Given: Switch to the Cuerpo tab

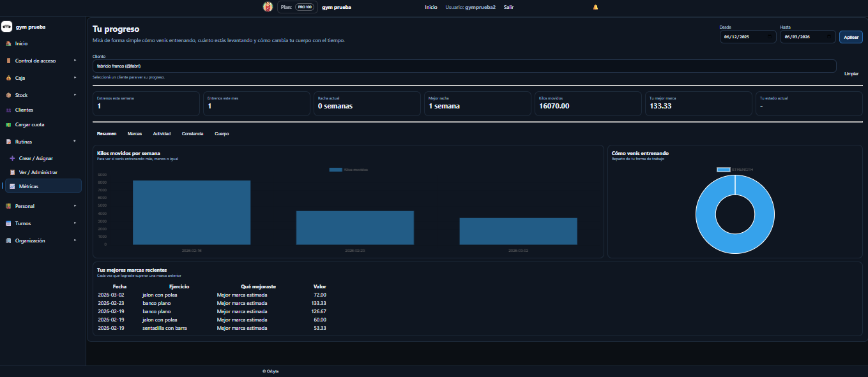Looking at the screenshot, I should coord(222,133).
